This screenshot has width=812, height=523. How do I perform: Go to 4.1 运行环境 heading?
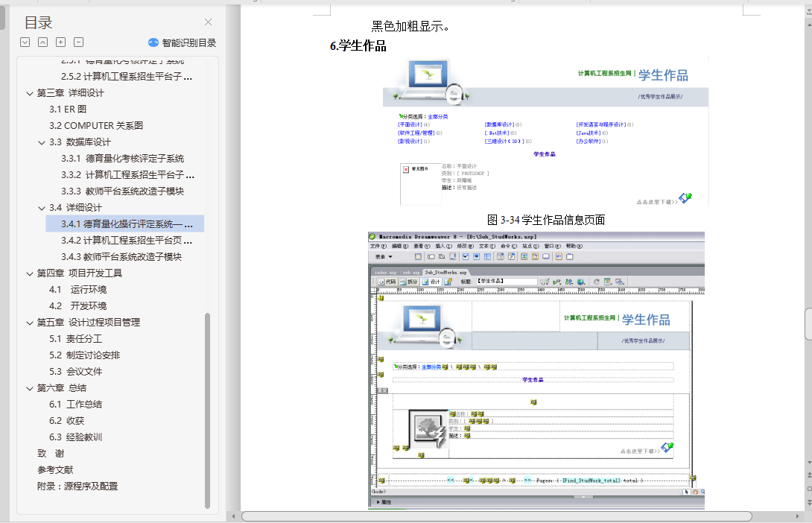click(x=77, y=290)
